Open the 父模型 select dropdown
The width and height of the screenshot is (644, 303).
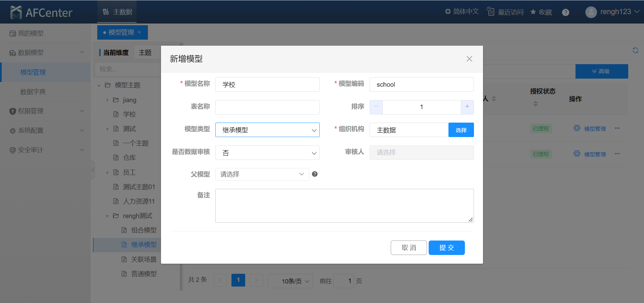point(262,174)
